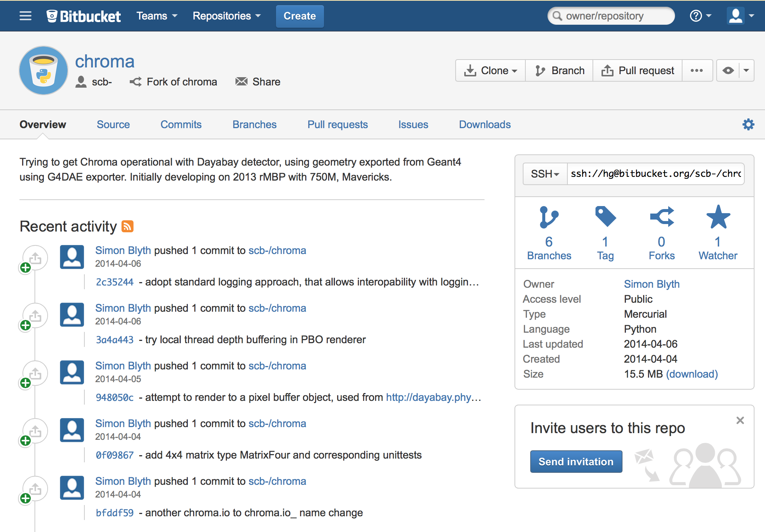Open commit 2c35244 link
765x532 pixels.
115,282
